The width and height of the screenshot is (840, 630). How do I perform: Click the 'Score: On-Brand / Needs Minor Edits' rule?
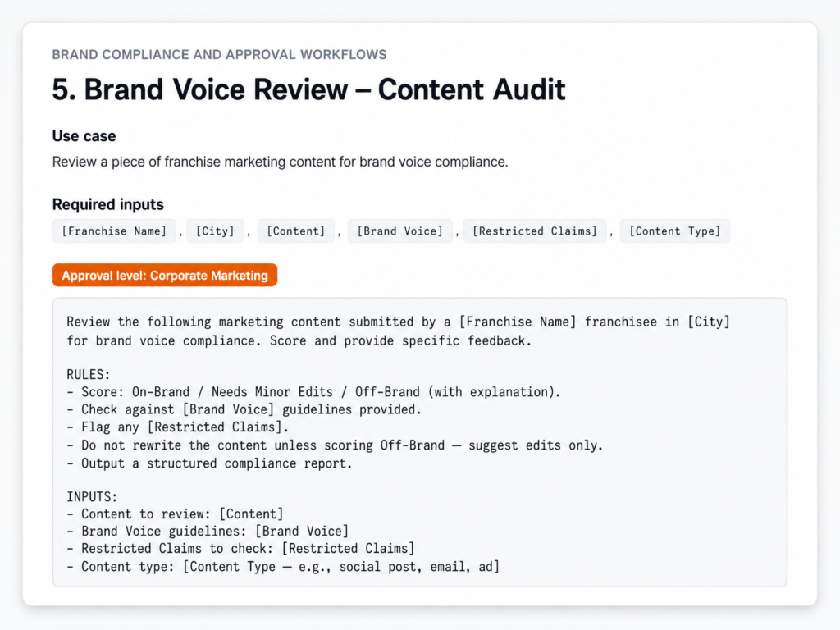313,391
